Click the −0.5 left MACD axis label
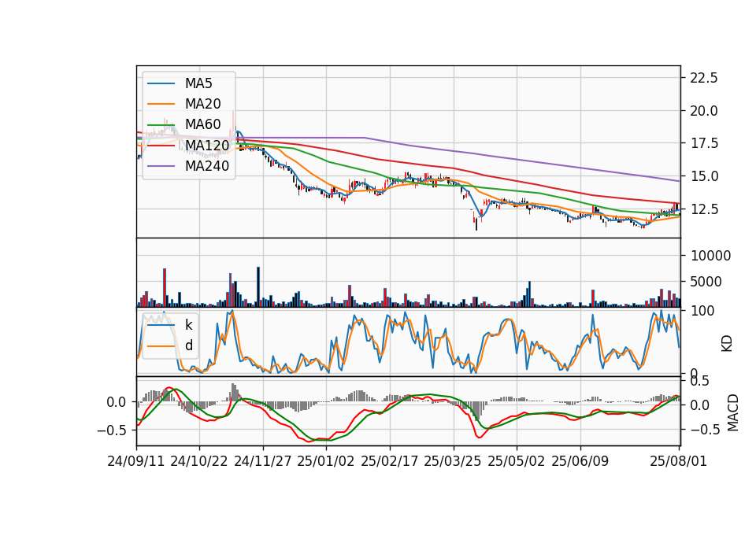This screenshot has width=756, height=543. (x=111, y=430)
